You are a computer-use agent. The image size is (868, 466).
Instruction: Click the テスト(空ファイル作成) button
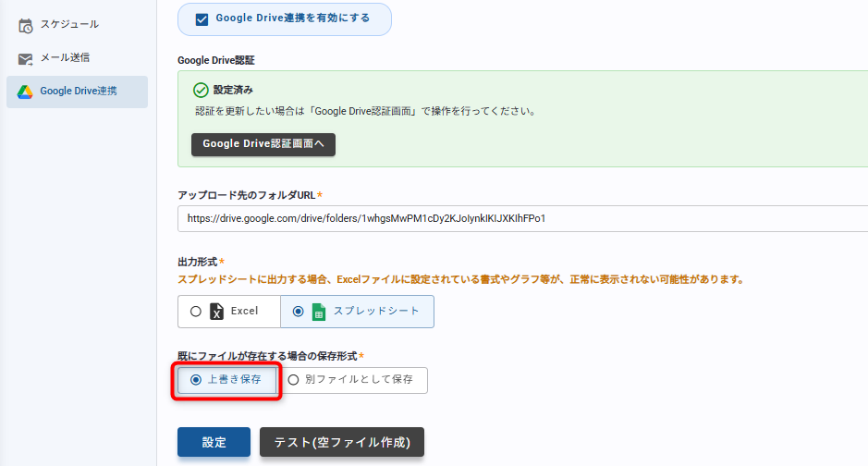tap(342, 442)
